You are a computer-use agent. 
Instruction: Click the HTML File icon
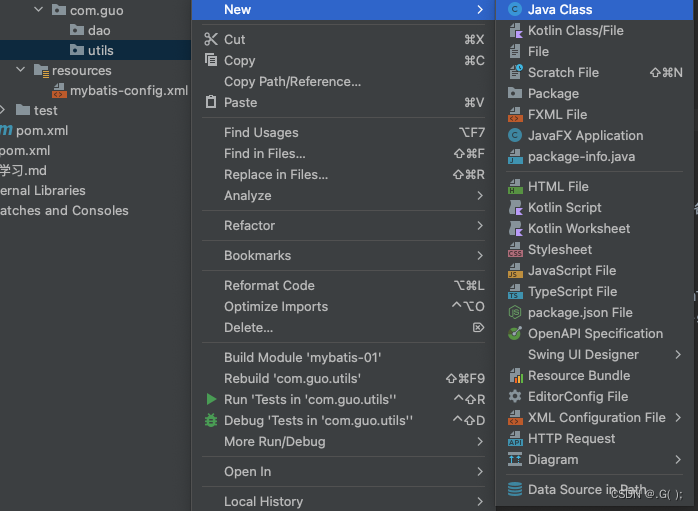coord(515,187)
